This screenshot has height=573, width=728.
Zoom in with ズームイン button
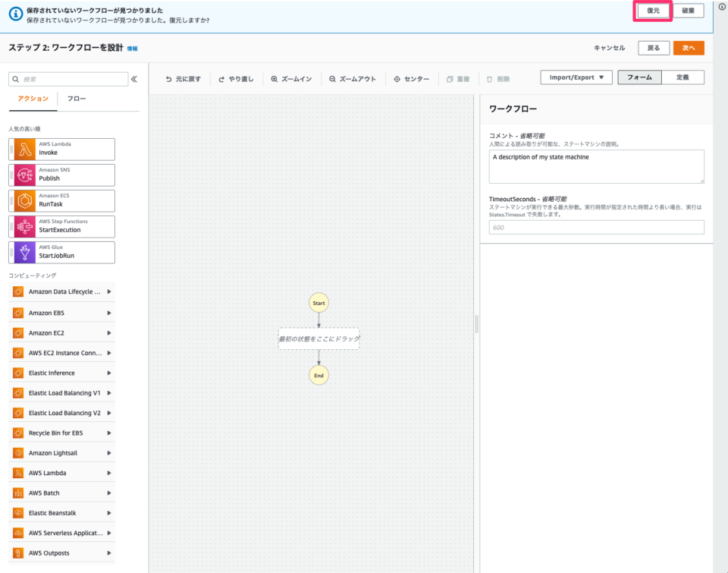(x=291, y=79)
